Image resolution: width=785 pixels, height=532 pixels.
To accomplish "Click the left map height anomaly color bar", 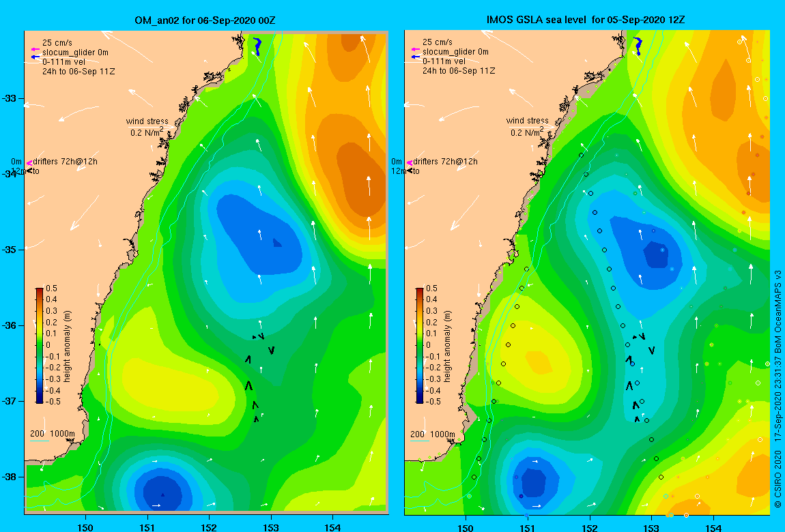I will click(40, 346).
